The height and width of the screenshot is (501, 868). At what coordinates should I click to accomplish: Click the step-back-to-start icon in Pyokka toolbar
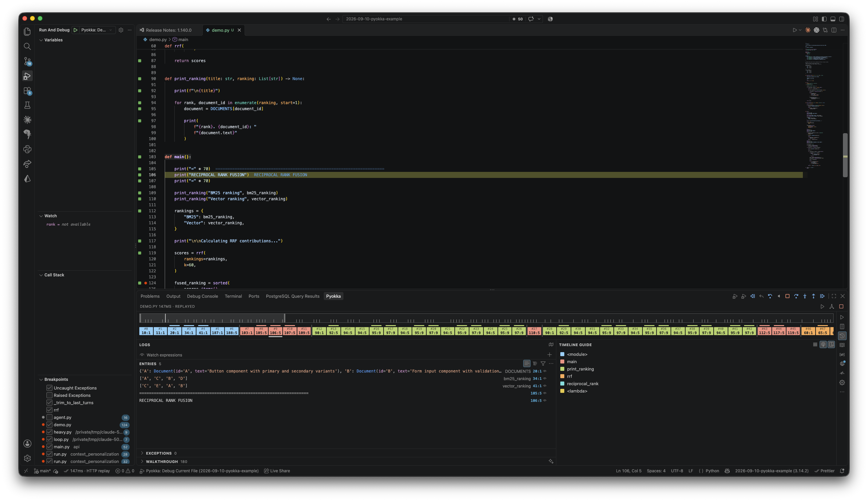tap(752, 296)
